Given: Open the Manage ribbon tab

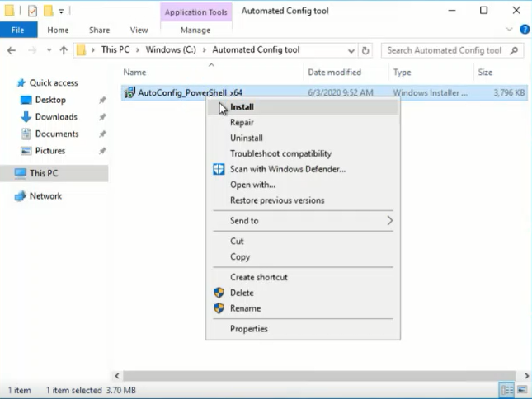Looking at the screenshot, I should (x=195, y=31).
